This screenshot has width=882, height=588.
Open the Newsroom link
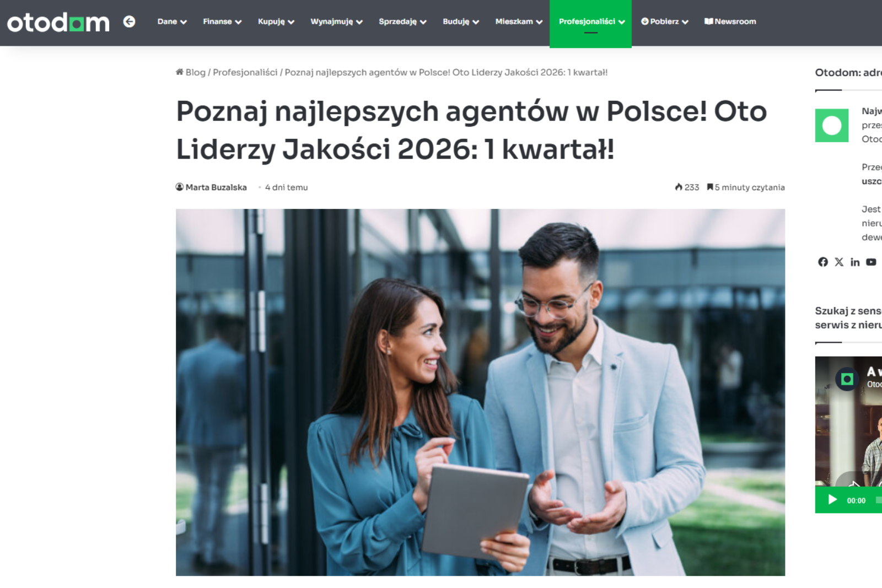730,21
